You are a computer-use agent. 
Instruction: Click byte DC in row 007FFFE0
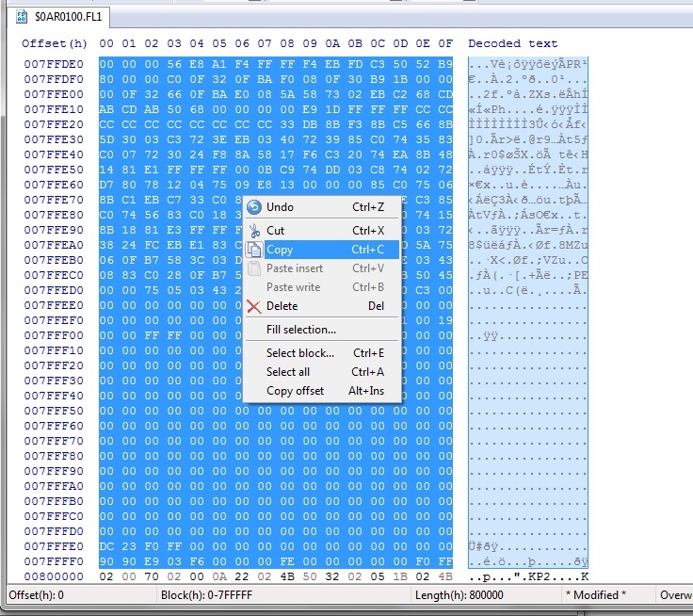[106, 546]
